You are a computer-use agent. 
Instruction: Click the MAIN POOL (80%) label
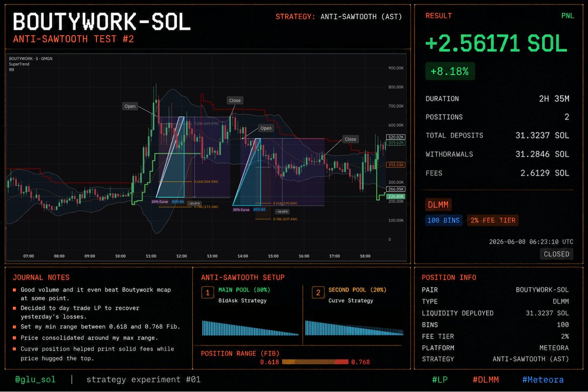(244, 290)
